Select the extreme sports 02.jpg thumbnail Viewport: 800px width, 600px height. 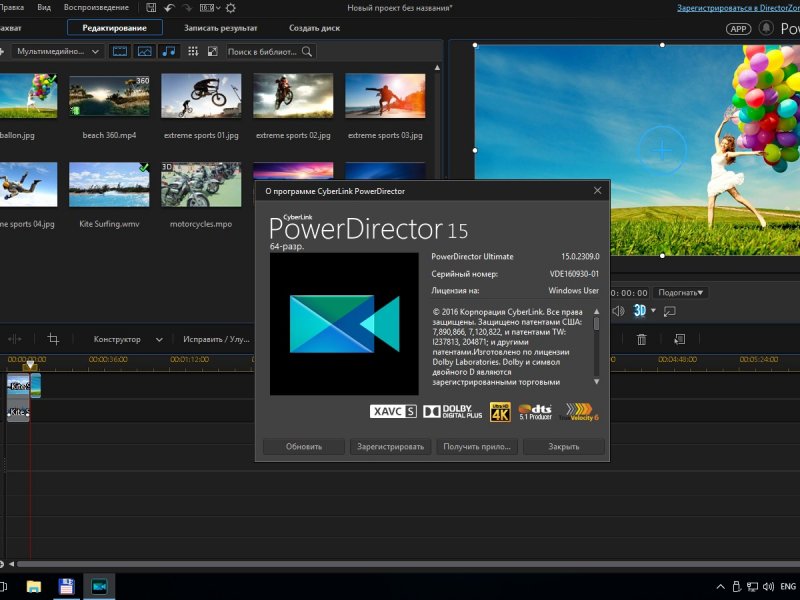[x=293, y=96]
